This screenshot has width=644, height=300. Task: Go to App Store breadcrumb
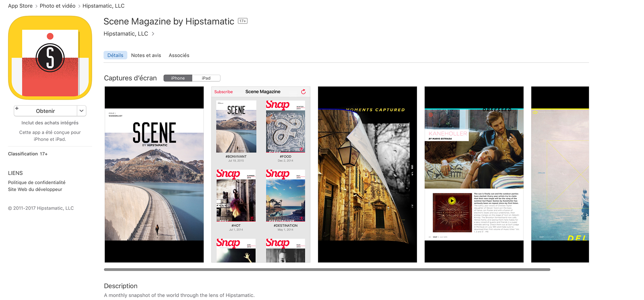click(x=20, y=6)
